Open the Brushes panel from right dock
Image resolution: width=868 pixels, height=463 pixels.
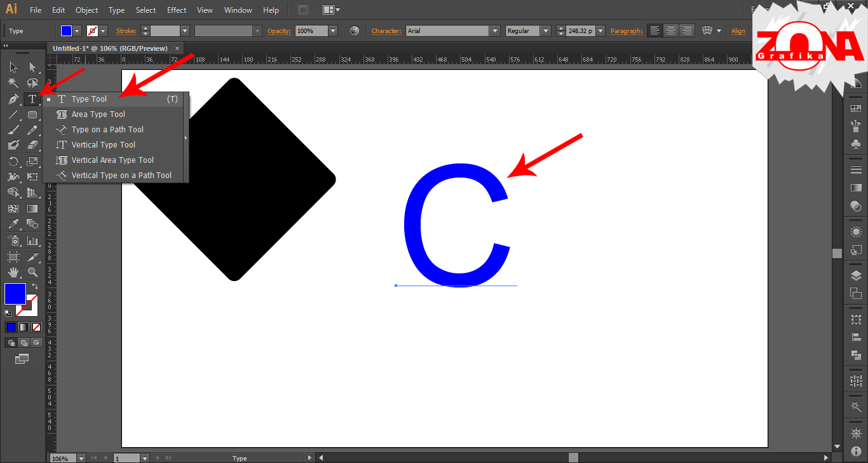(856, 127)
